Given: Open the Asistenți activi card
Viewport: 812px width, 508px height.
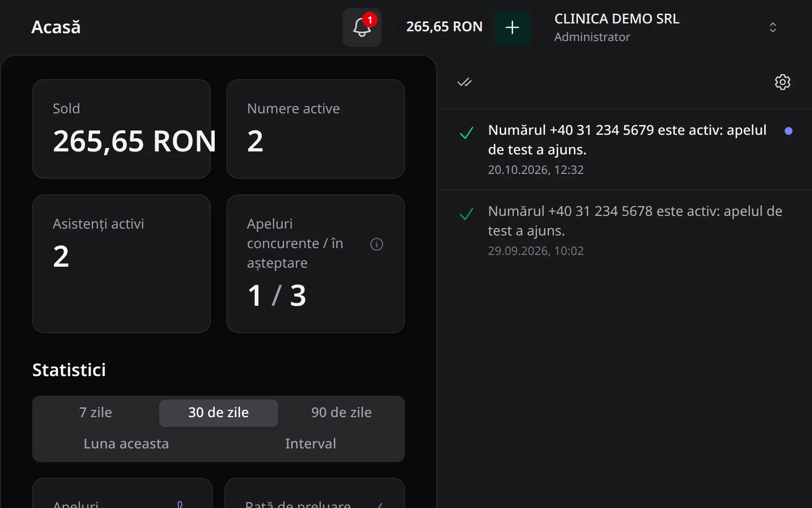Looking at the screenshot, I should click(122, 264).
